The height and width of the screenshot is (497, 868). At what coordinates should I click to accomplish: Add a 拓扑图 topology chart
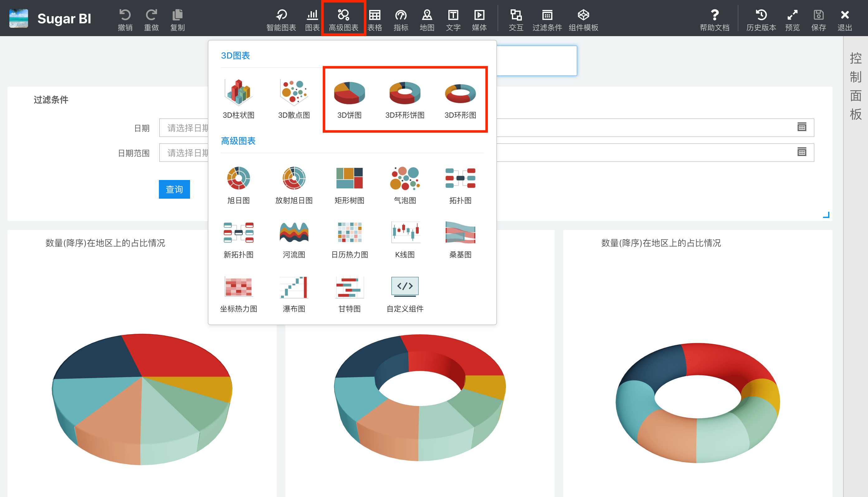click(x=460, y=185)
